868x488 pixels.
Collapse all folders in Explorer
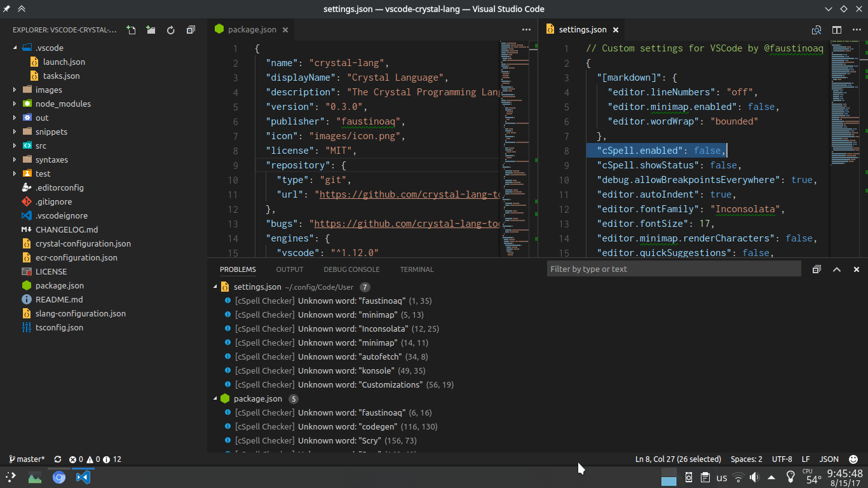tap(191, 30)
